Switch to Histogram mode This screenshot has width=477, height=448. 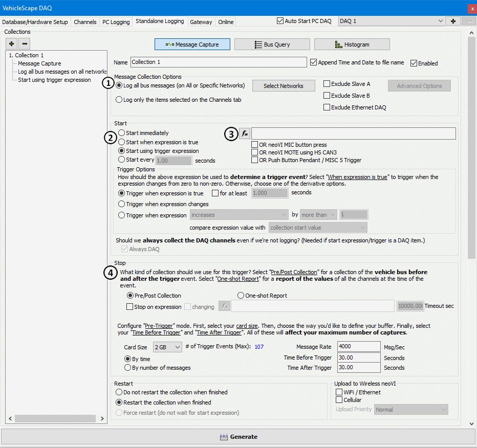(x=352, y=44)
